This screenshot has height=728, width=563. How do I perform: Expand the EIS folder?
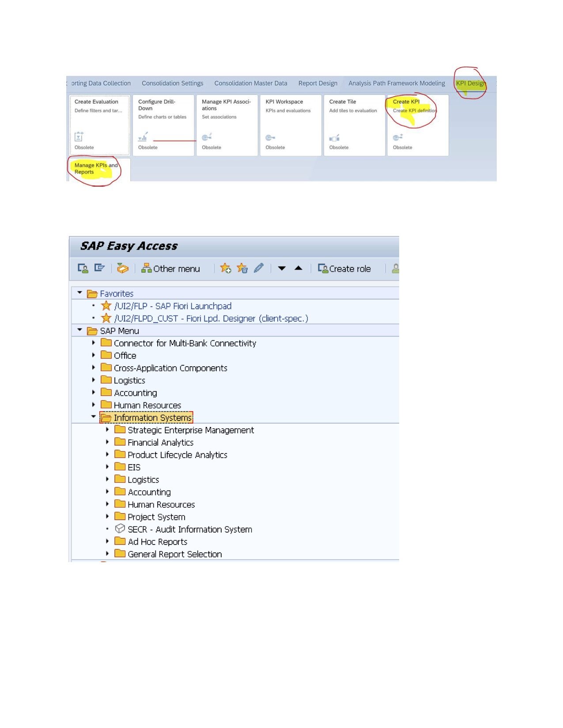[x=107, y=466]
